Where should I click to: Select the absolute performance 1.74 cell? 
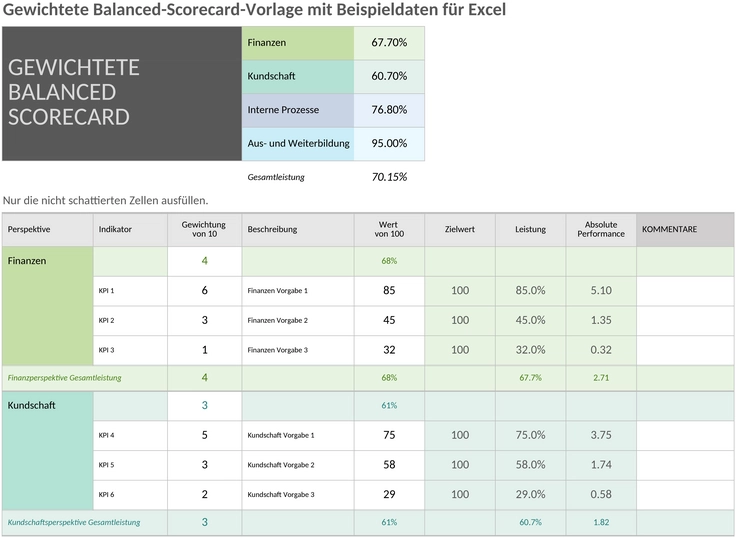(601, 465)
